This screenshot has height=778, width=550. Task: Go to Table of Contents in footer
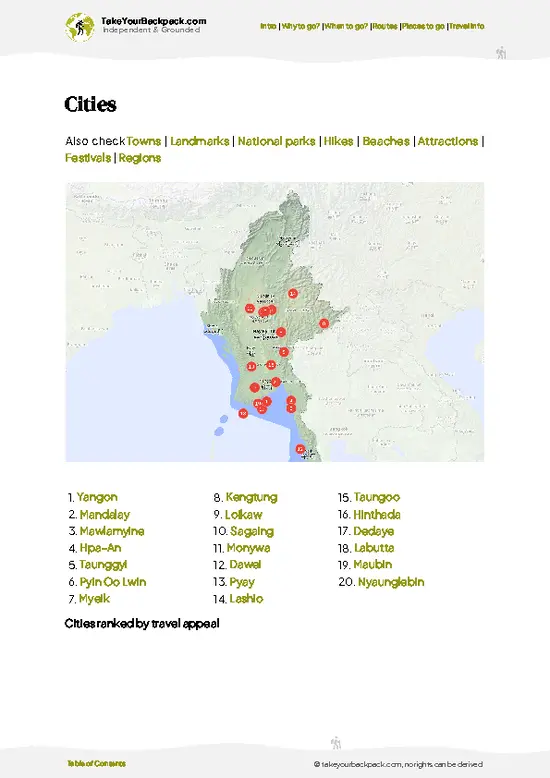(96, 764)
